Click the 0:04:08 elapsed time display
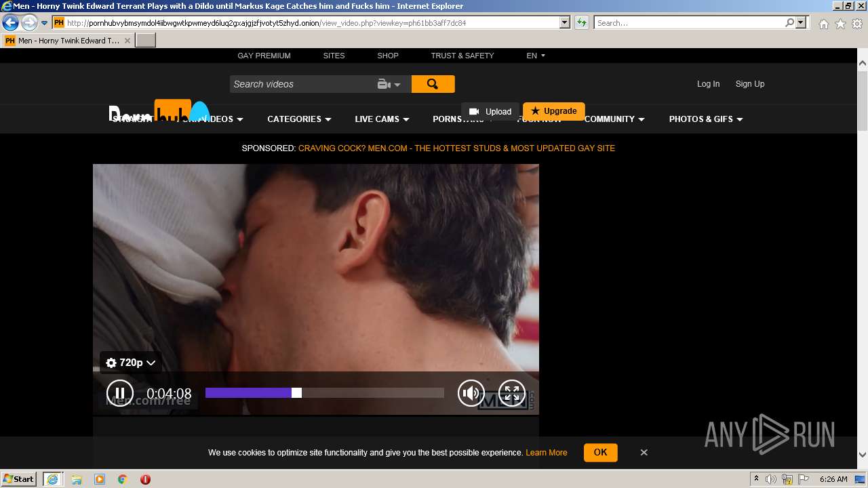 (169, 394)
